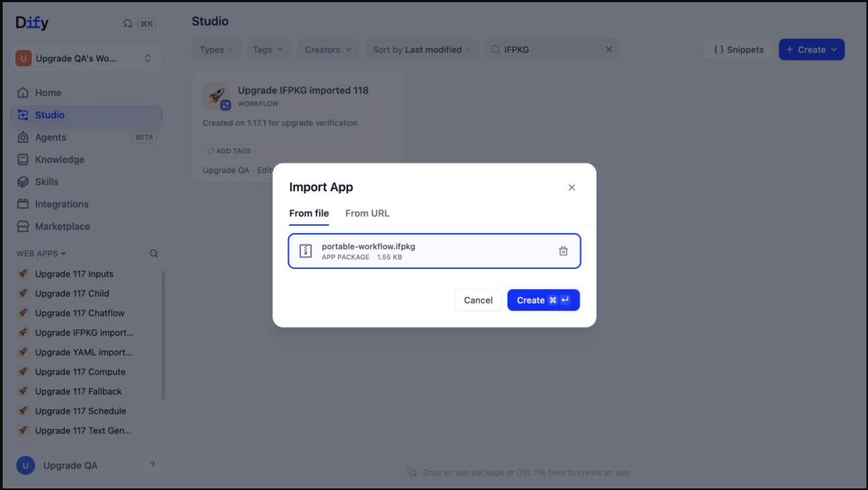868x490 pixels.
Task: Switch to the From URL tab
Action: [x=367, y=213]
